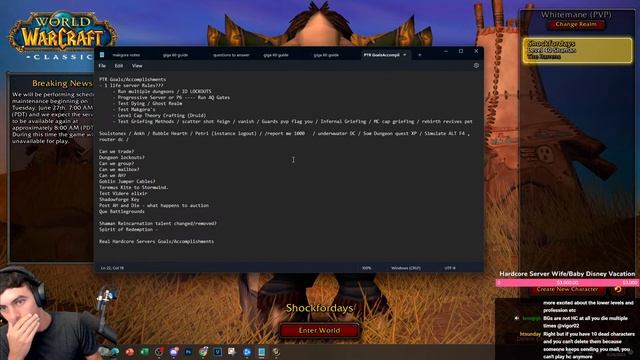Click the orange undelete character arrow icon
This screenshot has width=640, height=360.
618,289
